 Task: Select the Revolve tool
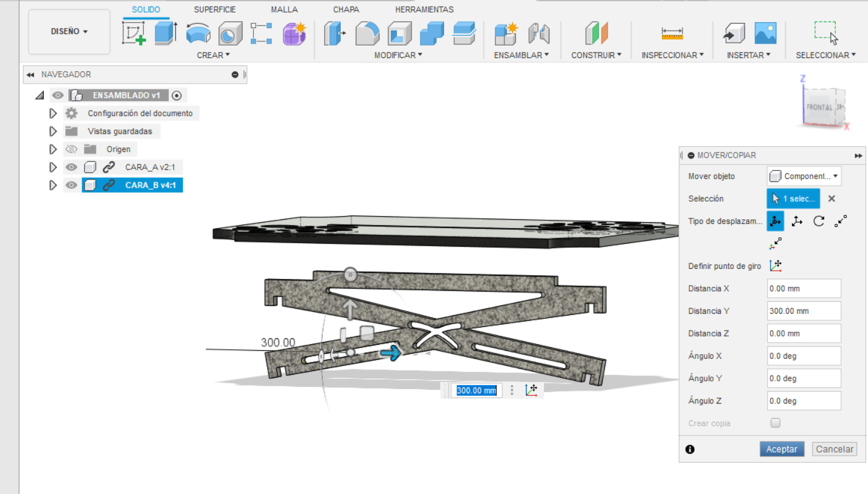tap(198, 34)
